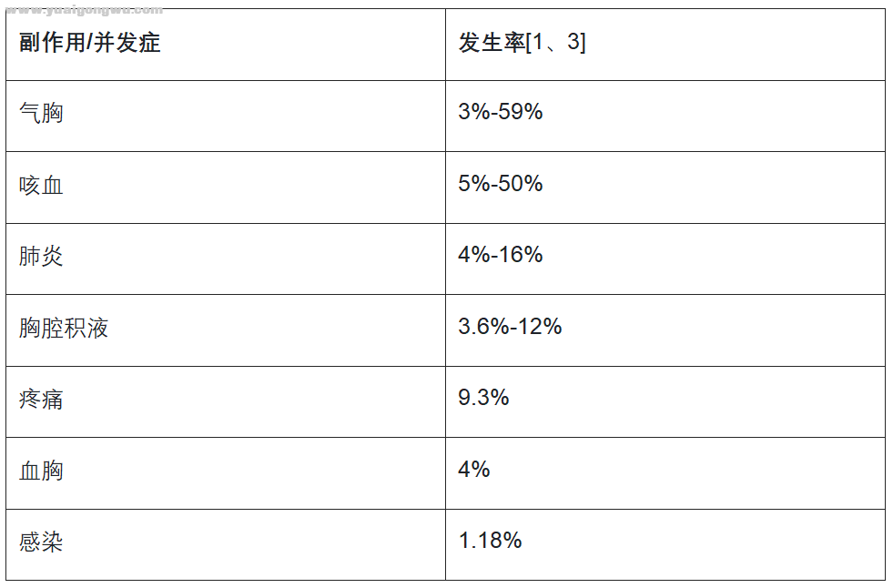Click the reference number 1 in the header
The image size is (893, 588).
tap(538, 42)
